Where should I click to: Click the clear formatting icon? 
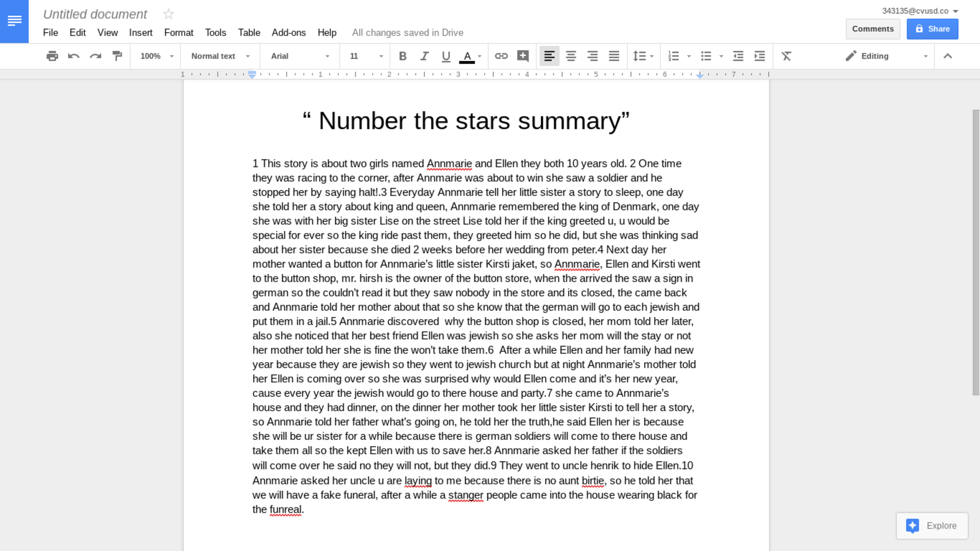point(786,56)
